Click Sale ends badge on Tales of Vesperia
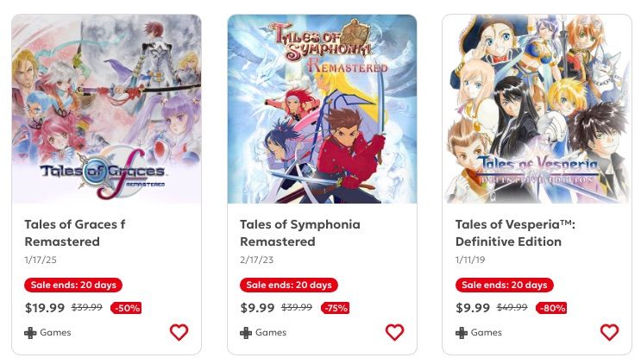 click(x=504, y=285)
